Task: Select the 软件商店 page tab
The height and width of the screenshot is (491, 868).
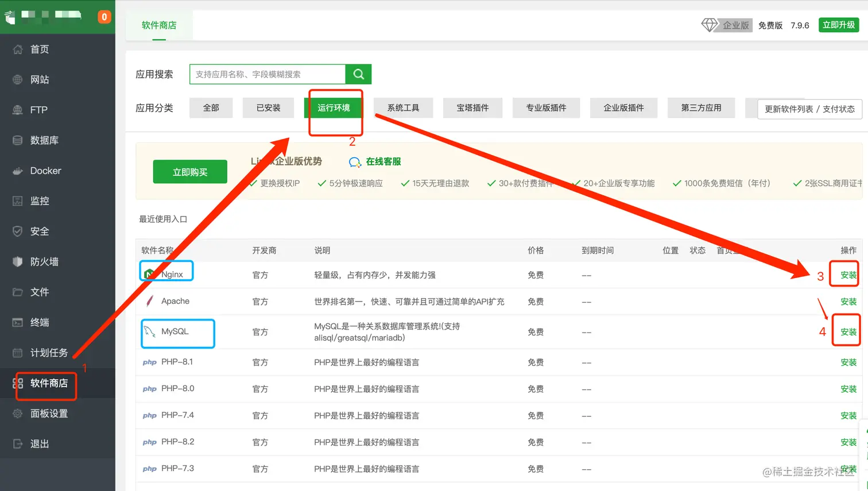Action: tap(159, 25)
